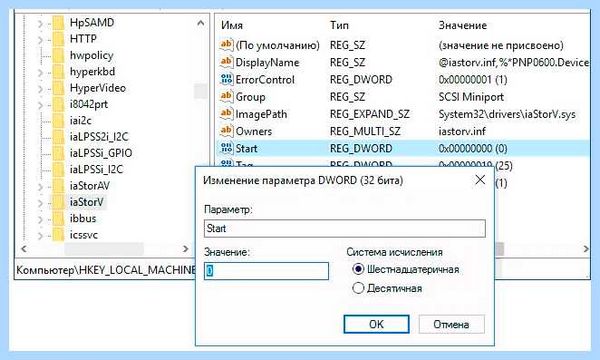Click the registry path in status bar
The image size is (600, 360).
click(106, 270)
